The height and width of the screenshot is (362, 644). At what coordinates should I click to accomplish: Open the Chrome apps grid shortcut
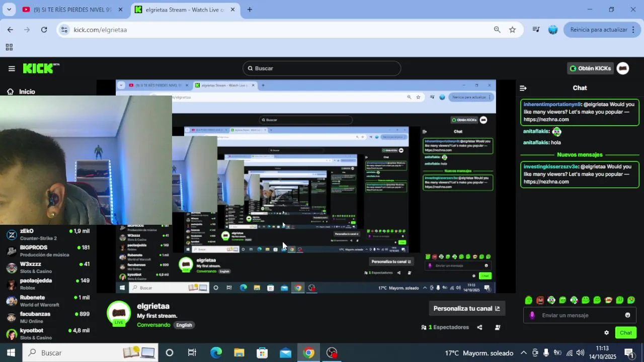(x=9, y=47)
